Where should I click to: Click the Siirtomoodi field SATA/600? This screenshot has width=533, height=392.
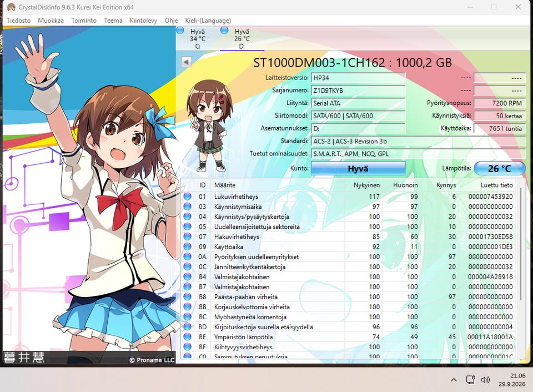click(x=358, y=115)
